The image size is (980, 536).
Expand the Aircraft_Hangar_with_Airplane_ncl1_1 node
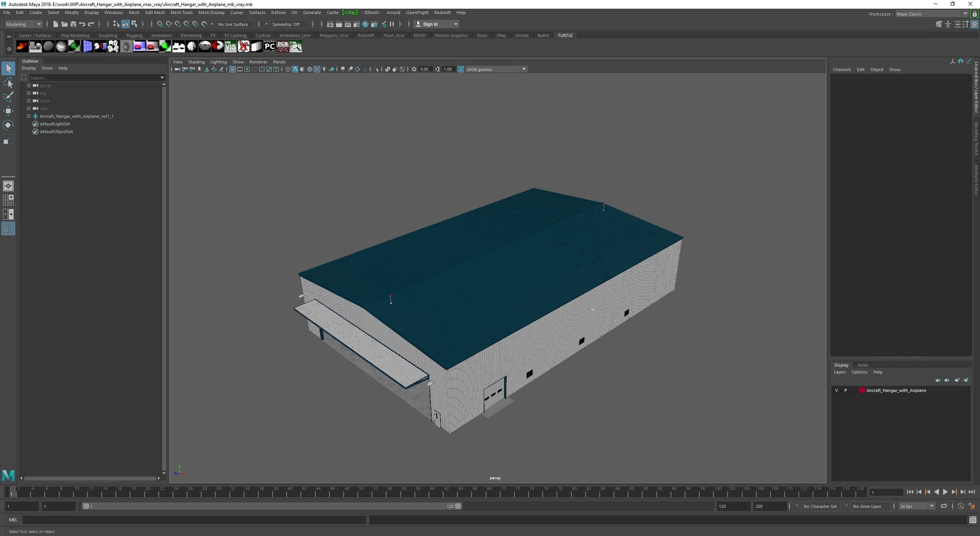click(29, 116)
